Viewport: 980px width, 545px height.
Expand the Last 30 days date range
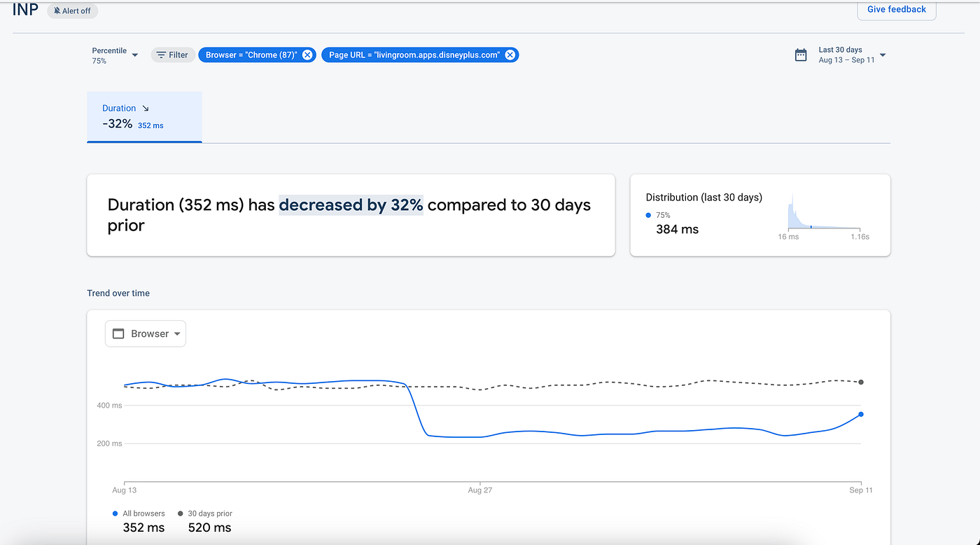882,55
